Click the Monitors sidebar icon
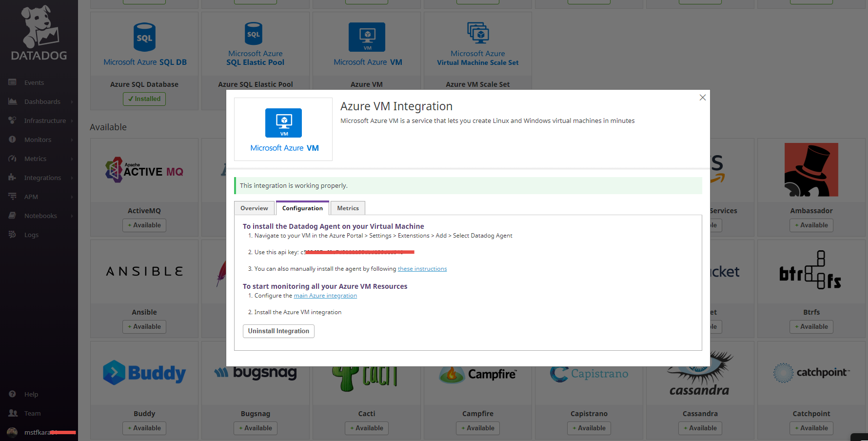The width and height of the screenshot is (868, 441). (13, 140)
